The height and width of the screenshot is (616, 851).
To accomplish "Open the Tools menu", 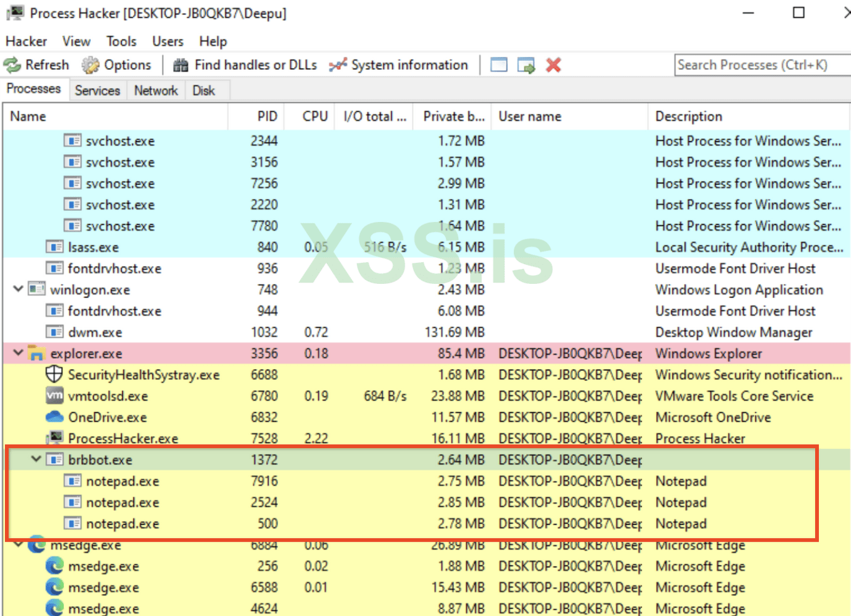I will coord(121,41).
